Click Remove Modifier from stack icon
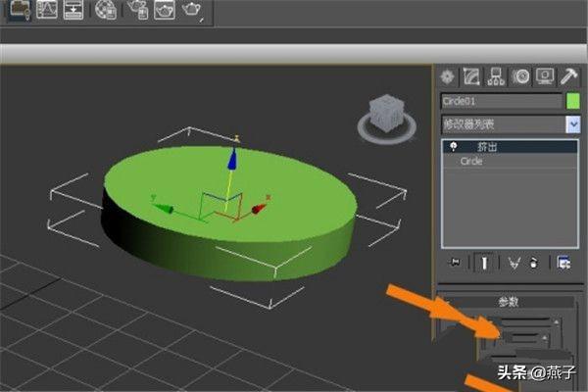 coord(534,263)
